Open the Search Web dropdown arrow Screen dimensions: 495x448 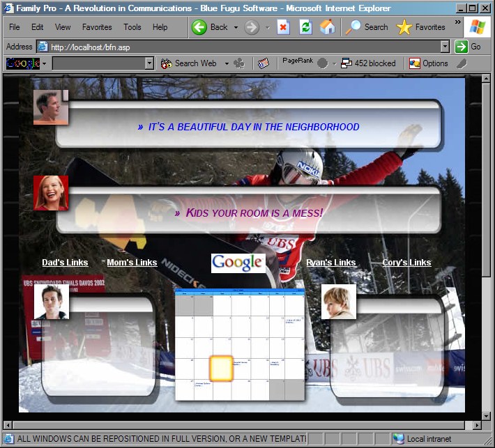pyautogui.click(x=227, y=63)
